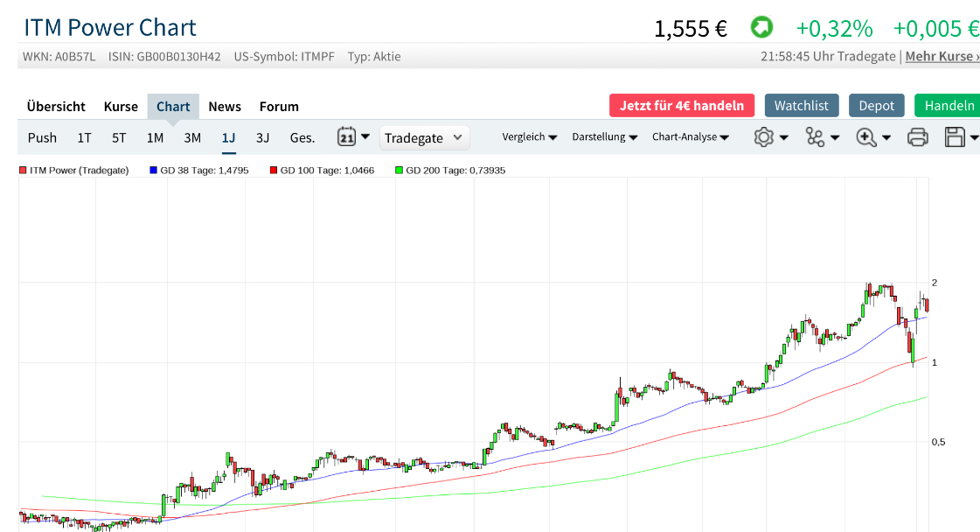The height and width of the screenshot is (532, 980).
Task: Follow the 'Mehr Kurse' link
Action: tap(942, 56)
